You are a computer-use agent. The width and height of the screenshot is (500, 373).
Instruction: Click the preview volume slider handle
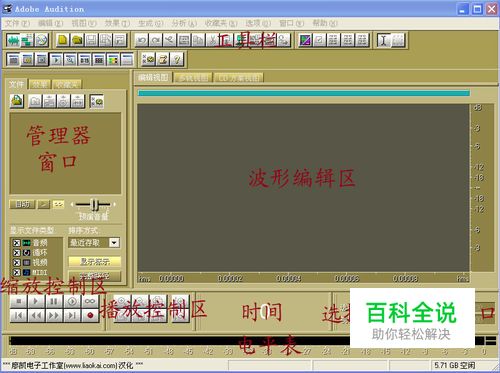pyautogui.click(x=95, y=204)
